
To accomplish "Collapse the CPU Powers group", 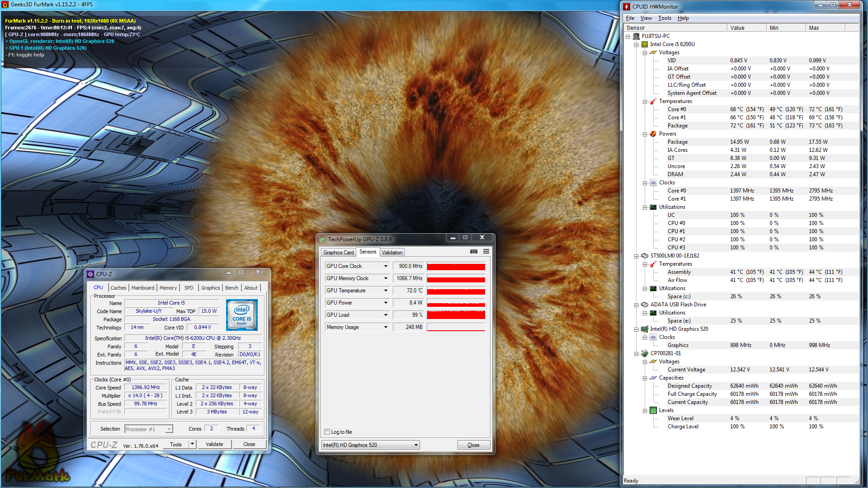I will (645, 134).
